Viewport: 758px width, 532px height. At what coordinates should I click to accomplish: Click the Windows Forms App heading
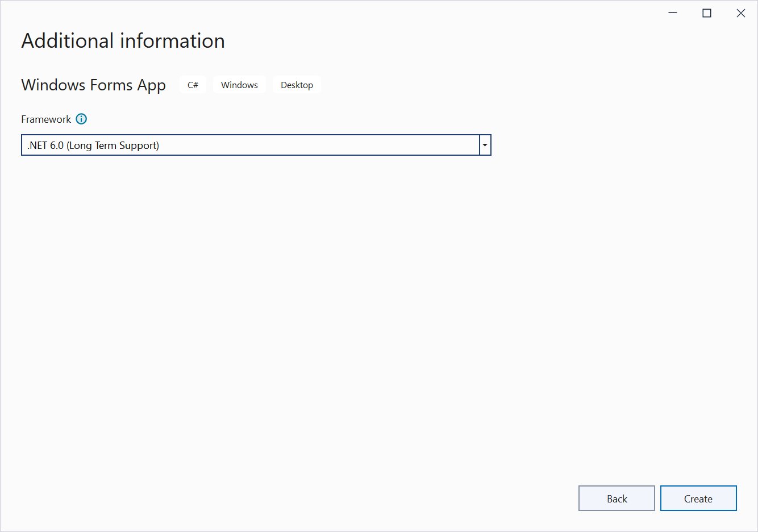point(93,85)
